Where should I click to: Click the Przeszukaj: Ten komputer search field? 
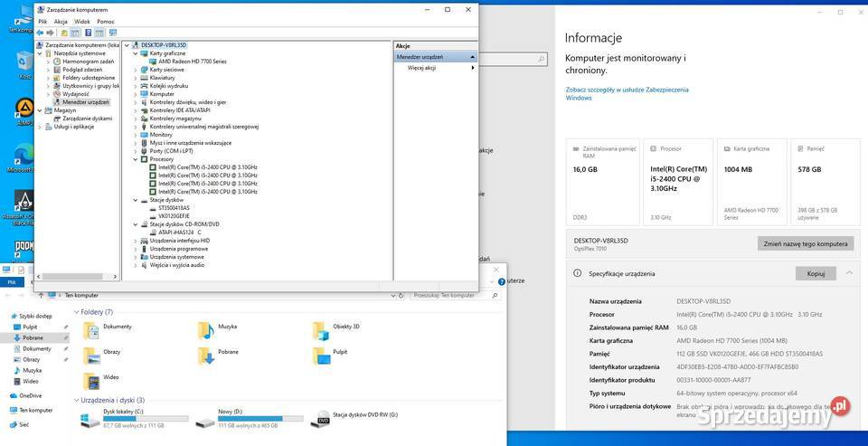click(448, 295)
